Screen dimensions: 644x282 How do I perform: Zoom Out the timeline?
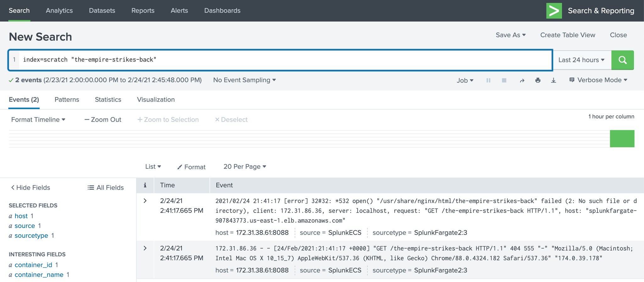[x=103, y=120]
